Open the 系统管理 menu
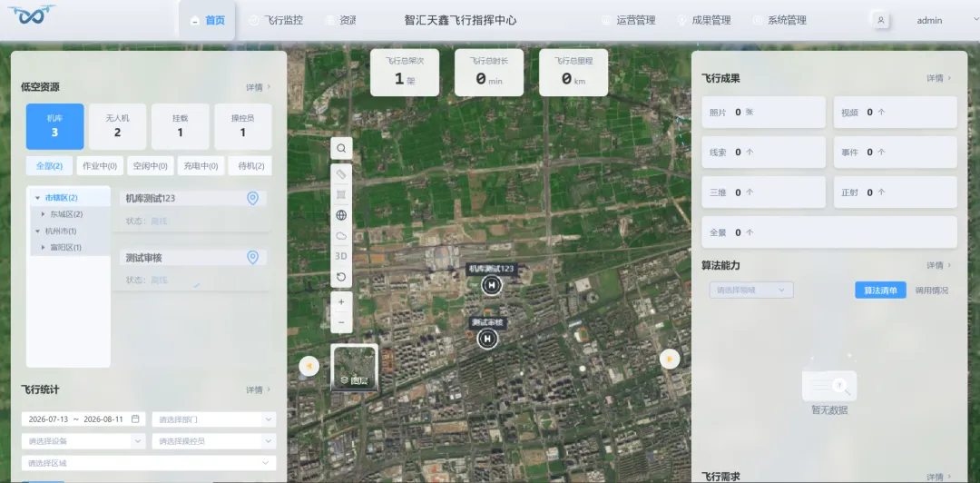The width and height of the screenshot is (980, 483). pyautogui.click(x=779, y=20)
